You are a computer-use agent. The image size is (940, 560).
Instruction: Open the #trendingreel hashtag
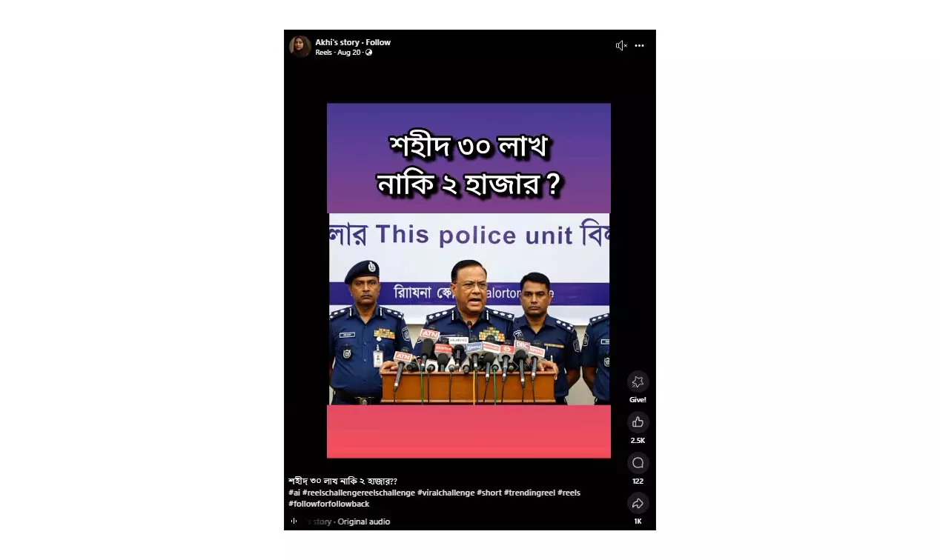[529, 493]
